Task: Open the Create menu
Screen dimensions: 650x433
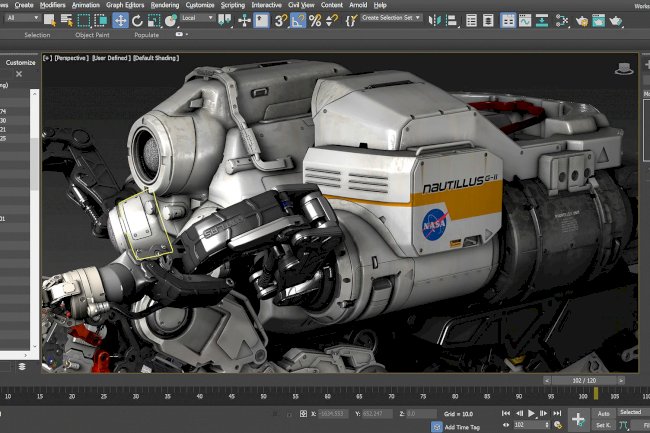Action: pyautogui.click(x=24, y=5)
